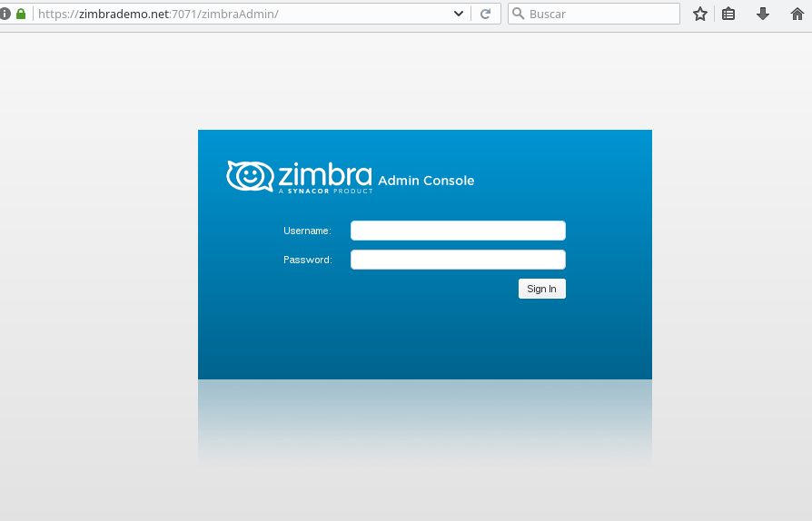Screen dimensions: 812x521
Task: Click the Zimbra logo
Action: [300, 176]
